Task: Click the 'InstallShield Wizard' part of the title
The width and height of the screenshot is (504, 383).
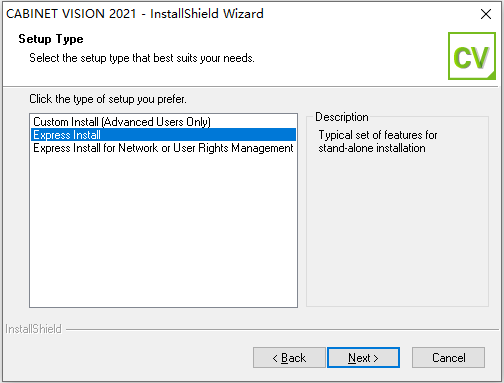Action: click(207, 14)
